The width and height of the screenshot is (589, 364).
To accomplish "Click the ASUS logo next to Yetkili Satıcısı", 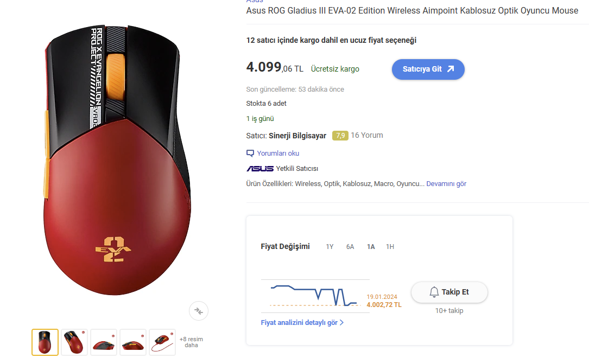I will 260,169.
